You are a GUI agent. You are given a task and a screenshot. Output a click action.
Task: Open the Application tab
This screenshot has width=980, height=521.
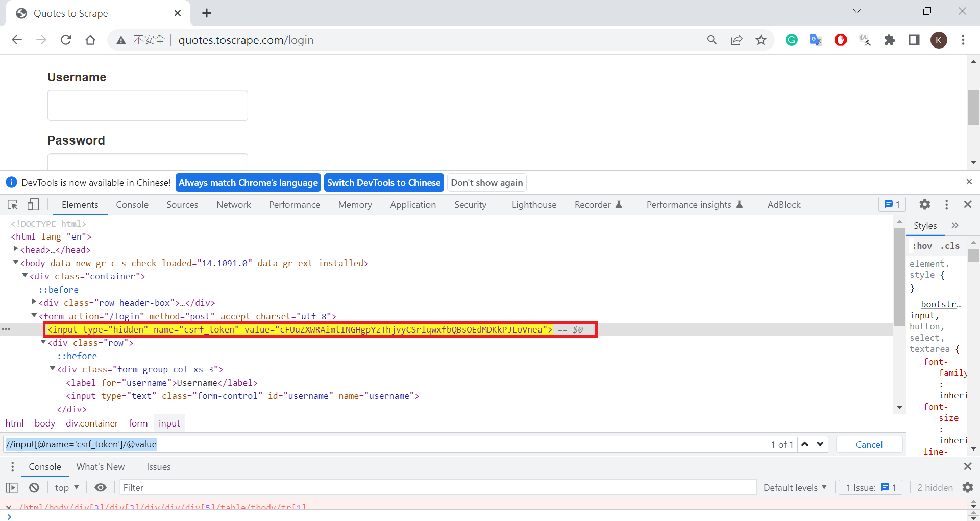tap(412, 205)
